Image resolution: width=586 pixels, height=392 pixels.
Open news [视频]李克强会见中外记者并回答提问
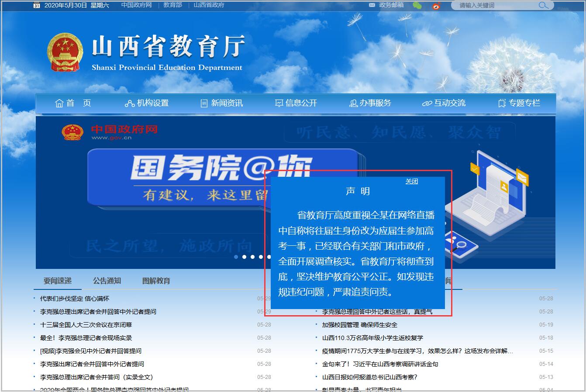click(x=91, y=351)
